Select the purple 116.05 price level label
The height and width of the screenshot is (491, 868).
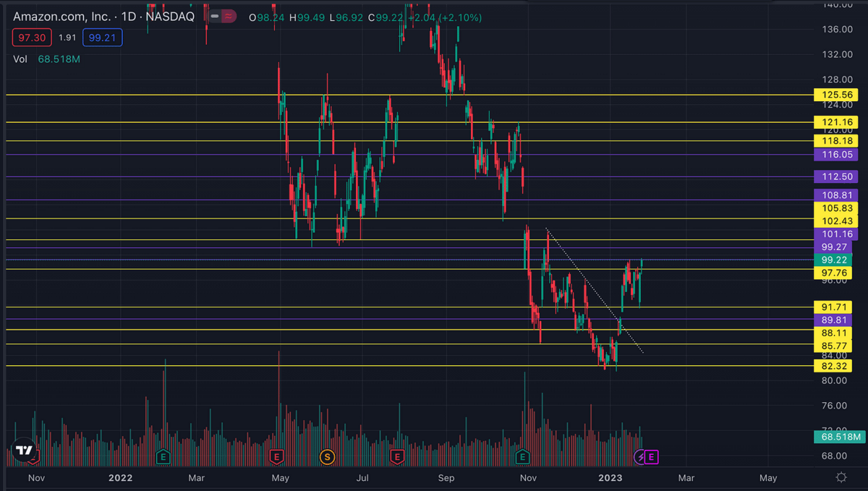coord(835,155)
